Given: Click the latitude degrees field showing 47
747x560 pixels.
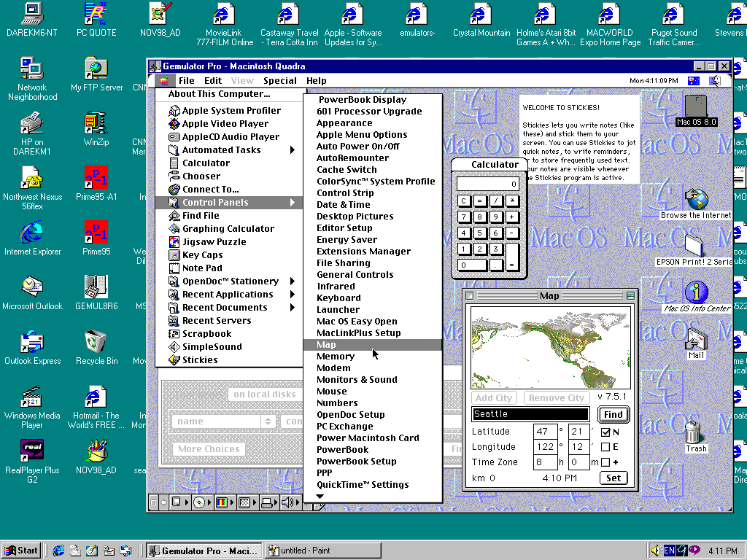Looking at the screenshot, I should tap(545, 432).
